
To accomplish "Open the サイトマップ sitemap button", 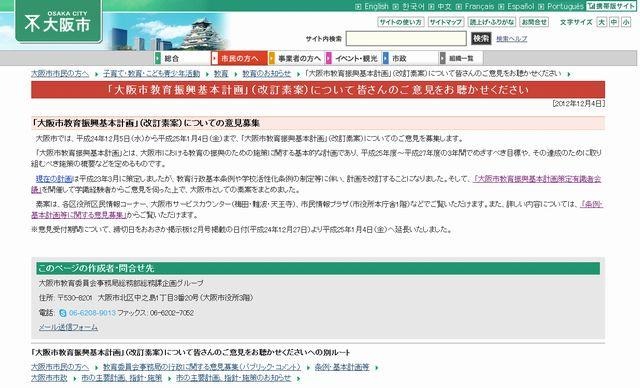I will click(x=446, y=22).
